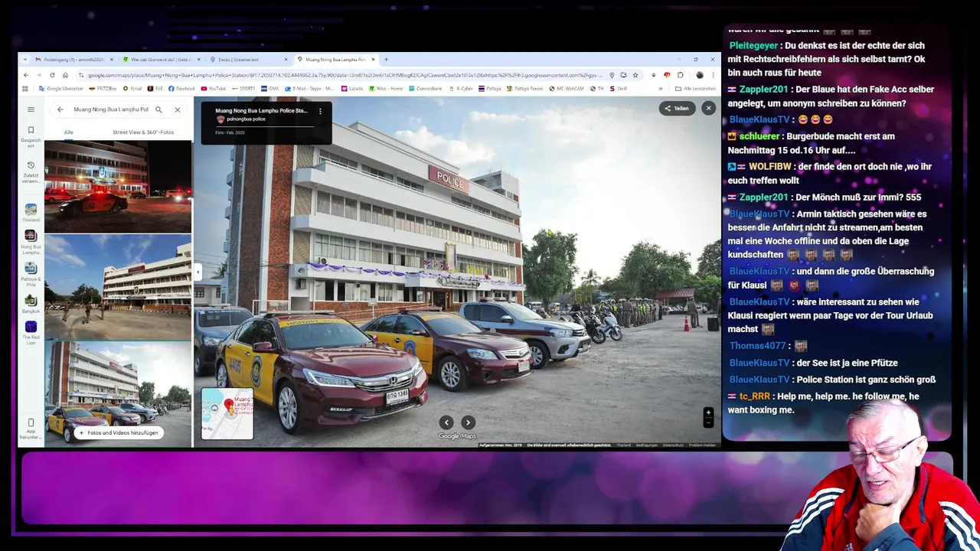Show next photo with right arrow
Viewport: 980px width, 551px height.
[x=468, y=422]
